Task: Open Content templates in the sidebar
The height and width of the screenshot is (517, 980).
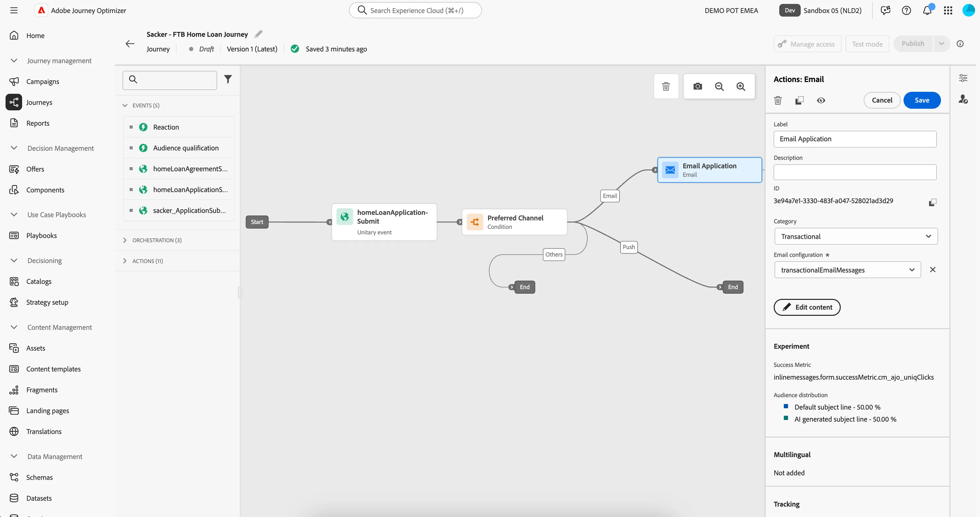Action: (53, 369)
